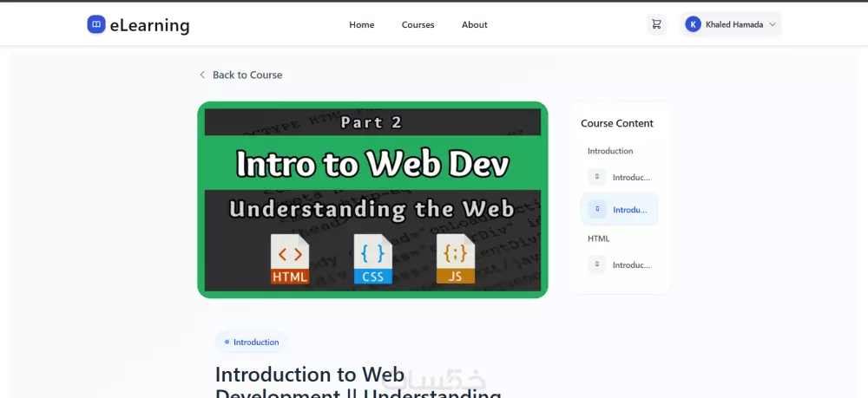Click the back arrow beside Back to Course
The width and height of the screenshot is (868, 398).
pyautogui.click(x=202, y=75)
